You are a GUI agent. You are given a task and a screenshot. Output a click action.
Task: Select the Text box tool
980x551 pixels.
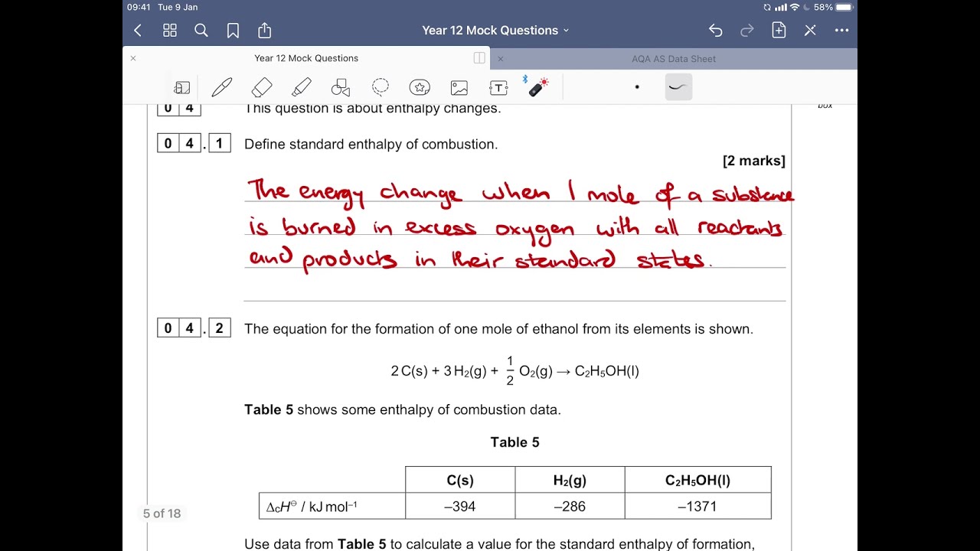[x=498, y=87]
